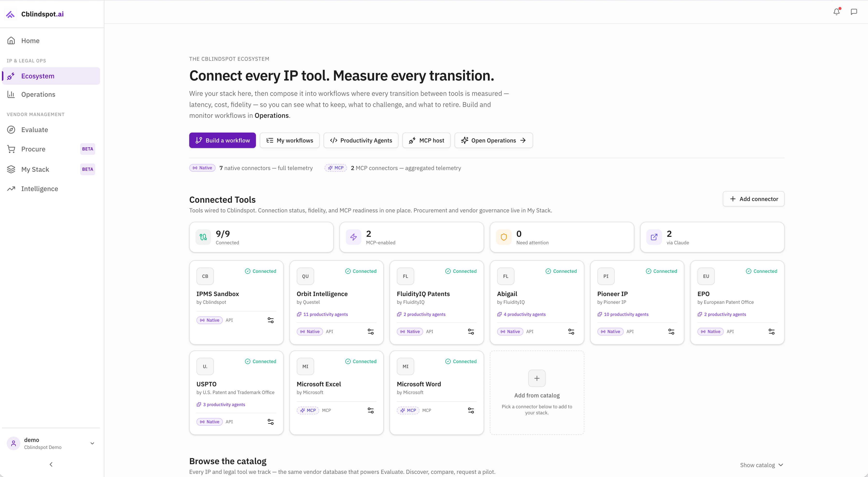Click the MCP legend badge near connector counts

tap(336, 168)
